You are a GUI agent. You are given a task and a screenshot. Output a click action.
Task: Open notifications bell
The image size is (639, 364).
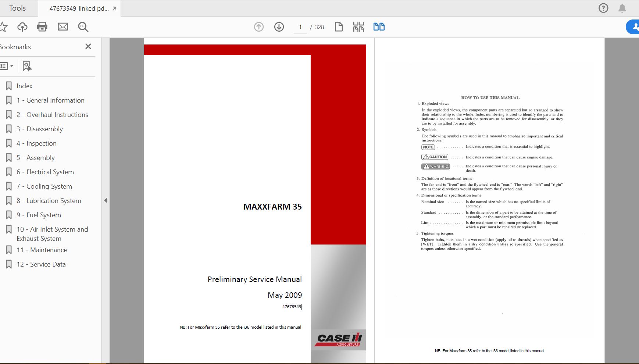click(623, 8)
